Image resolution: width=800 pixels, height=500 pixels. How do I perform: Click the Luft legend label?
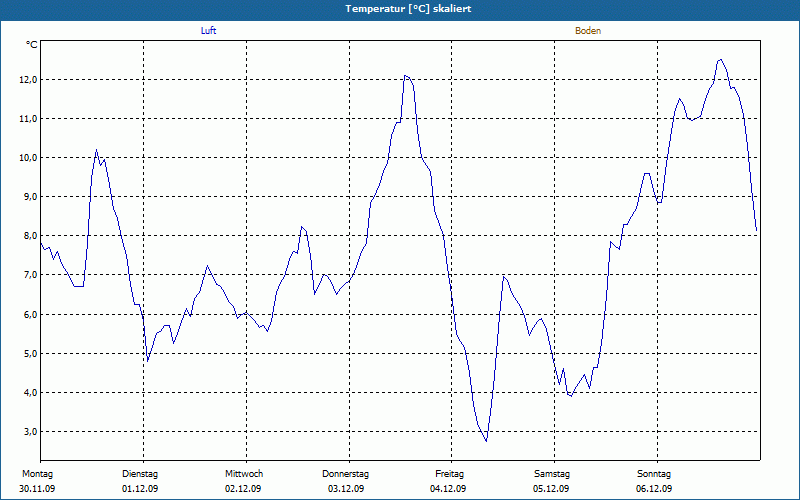[208, 31]
